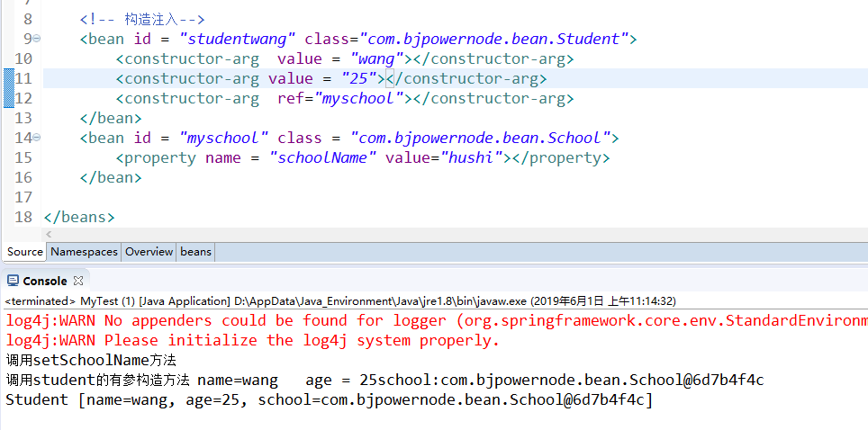Screen dimensions: 868x430
Task: Click the terminated MyTest launch description line
Action: click(340, 301)
